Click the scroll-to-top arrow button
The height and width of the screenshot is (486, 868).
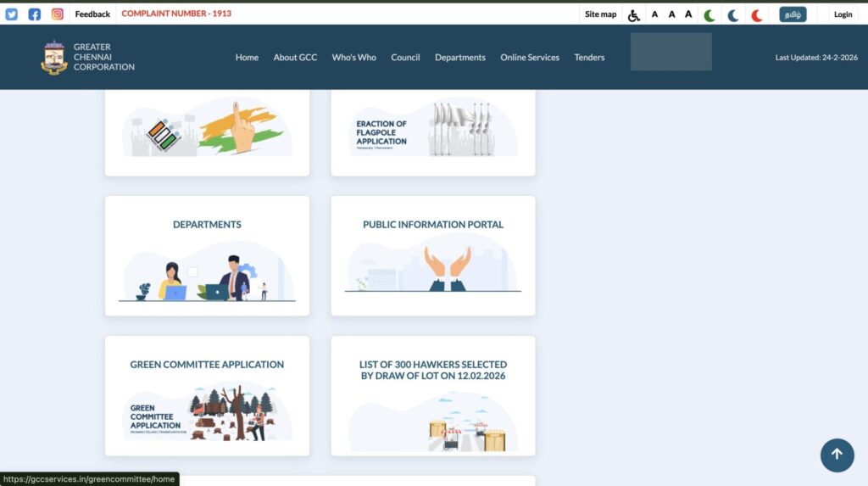point(837,455)
